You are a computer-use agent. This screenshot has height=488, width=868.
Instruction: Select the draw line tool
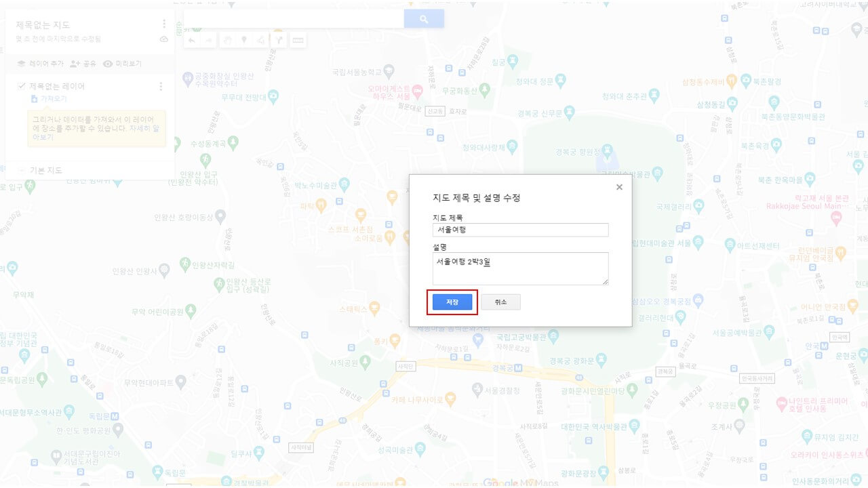tap(260, 41)
